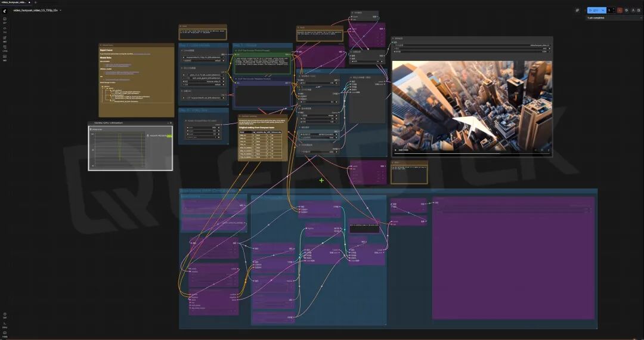The width and height of the screenshot is (644, 340).
Task: Open the top sidebar panel icon
Action: [5, 19]
